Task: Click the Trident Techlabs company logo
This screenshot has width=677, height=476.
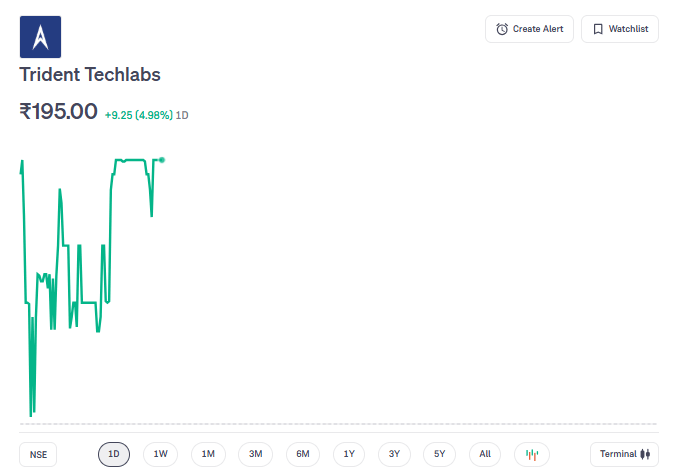Action: click(x=40, y=37)
